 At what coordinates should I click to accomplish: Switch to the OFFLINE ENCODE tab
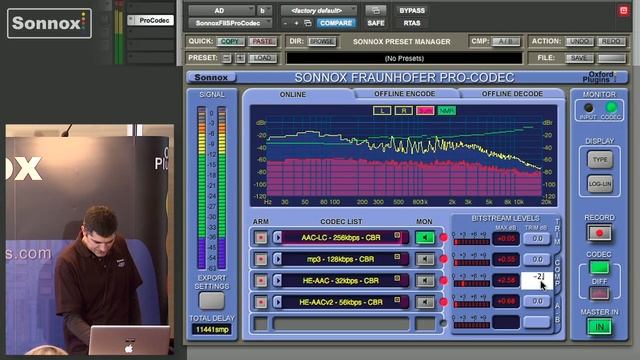404,94
